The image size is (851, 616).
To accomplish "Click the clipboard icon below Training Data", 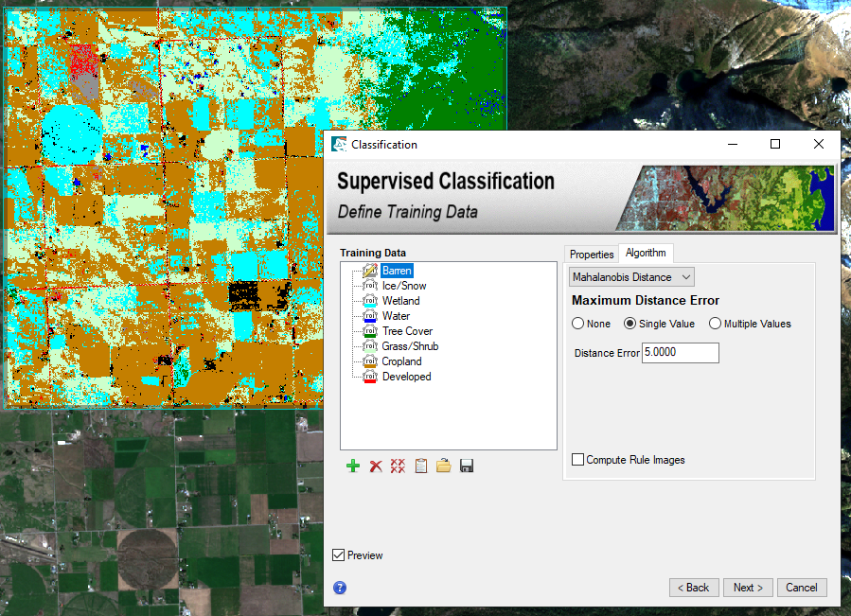I will 420,466.
